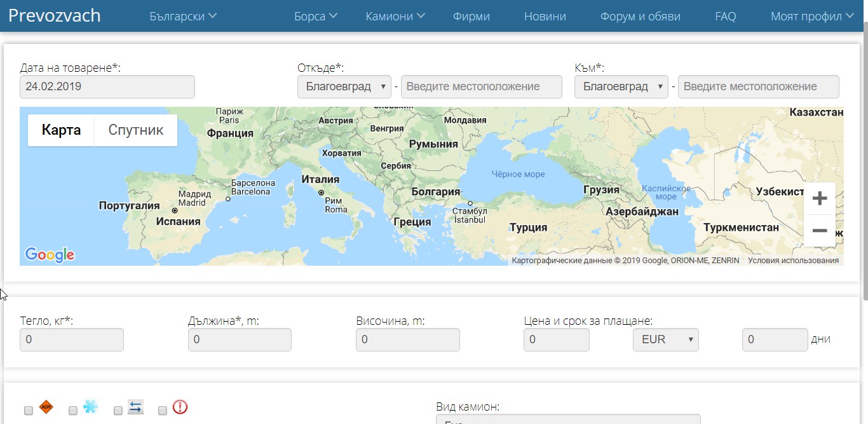
Task: Click the red exclamation mark icon
Action: click(x=180, y=407)
